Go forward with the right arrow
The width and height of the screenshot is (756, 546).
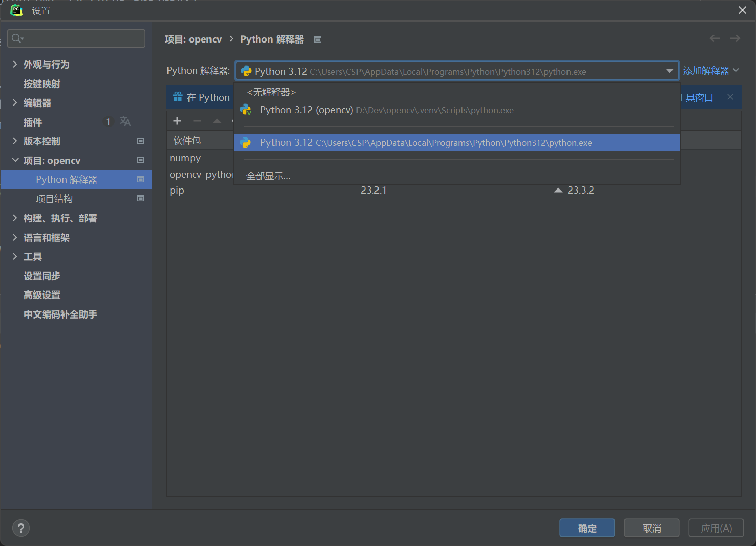(x=736, y=38)
